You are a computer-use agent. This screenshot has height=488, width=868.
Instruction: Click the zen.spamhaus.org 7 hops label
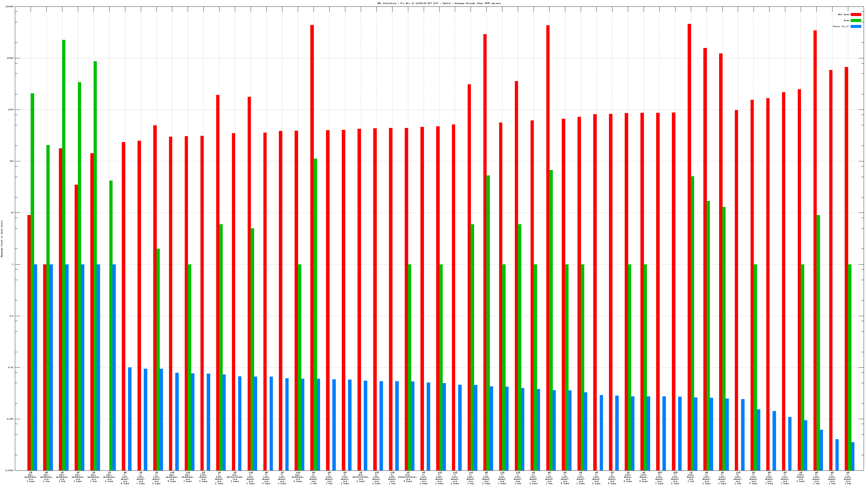click(188, 477)
